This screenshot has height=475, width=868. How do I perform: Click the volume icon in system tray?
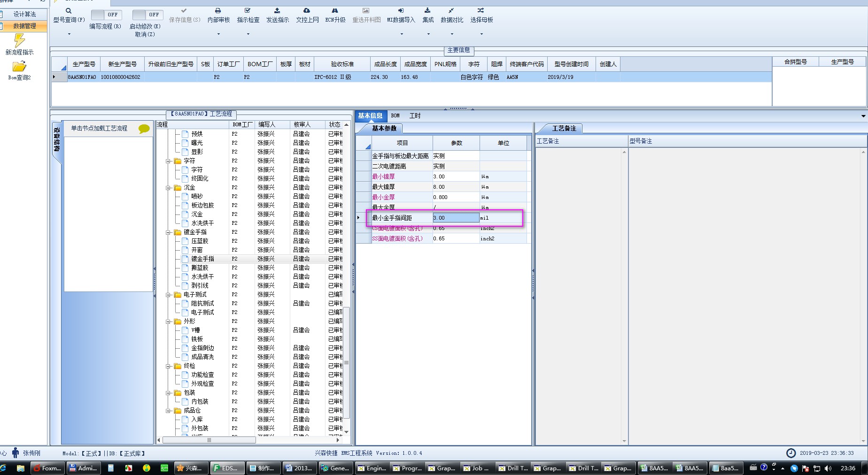tap(828, 468)
